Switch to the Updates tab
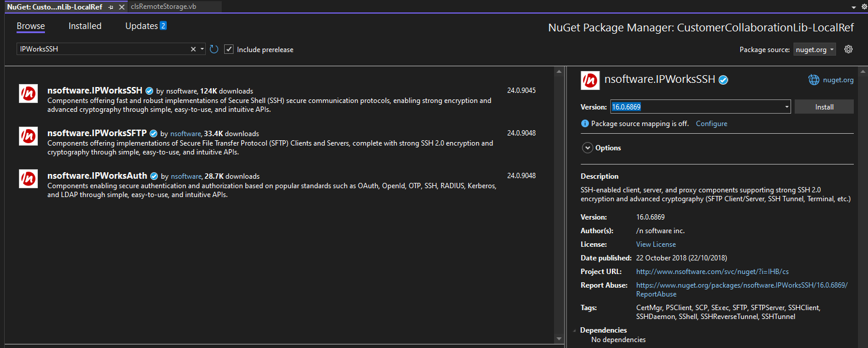Image resolution: width=868 pixels, height=348 pixels. point(141,26)
